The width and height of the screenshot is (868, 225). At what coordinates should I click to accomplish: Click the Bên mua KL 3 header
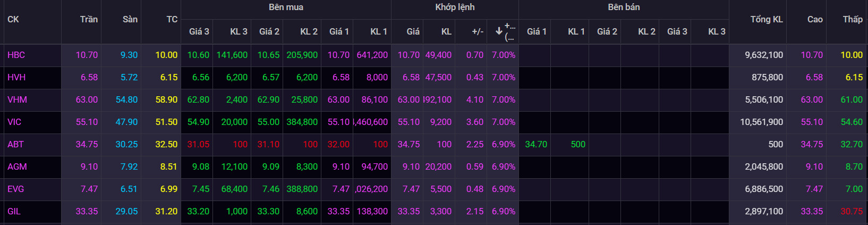pyautogui.click(x=239, y=31)
